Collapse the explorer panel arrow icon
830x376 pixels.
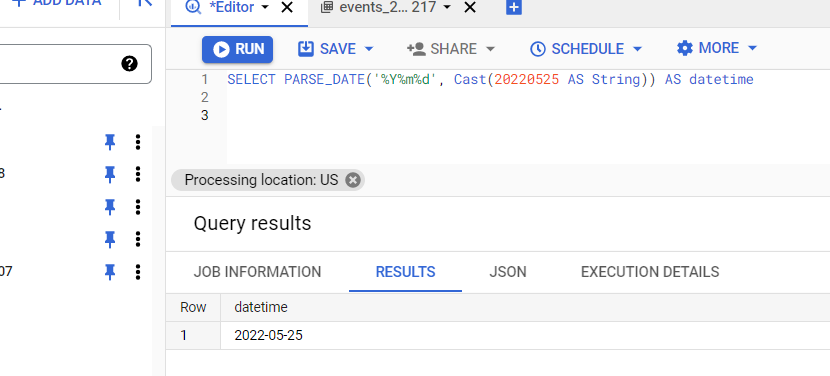coord(144,3)
